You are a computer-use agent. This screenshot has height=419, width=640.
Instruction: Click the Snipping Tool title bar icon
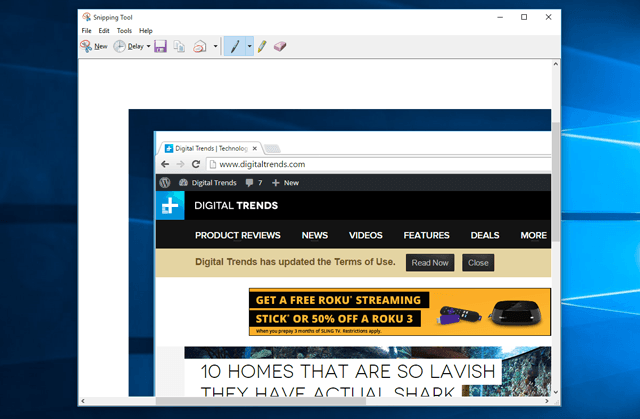tap(87, 17)
